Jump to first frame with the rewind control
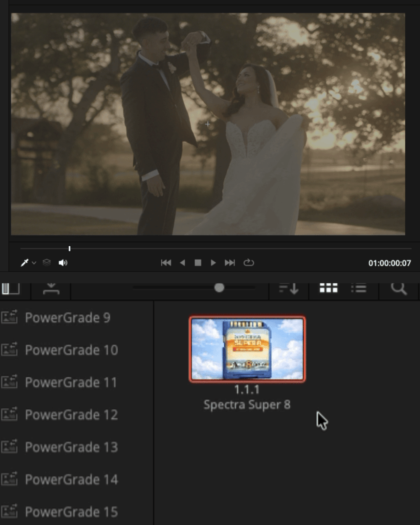Screen dimensions: 420x525 click(x=166, y=262)
